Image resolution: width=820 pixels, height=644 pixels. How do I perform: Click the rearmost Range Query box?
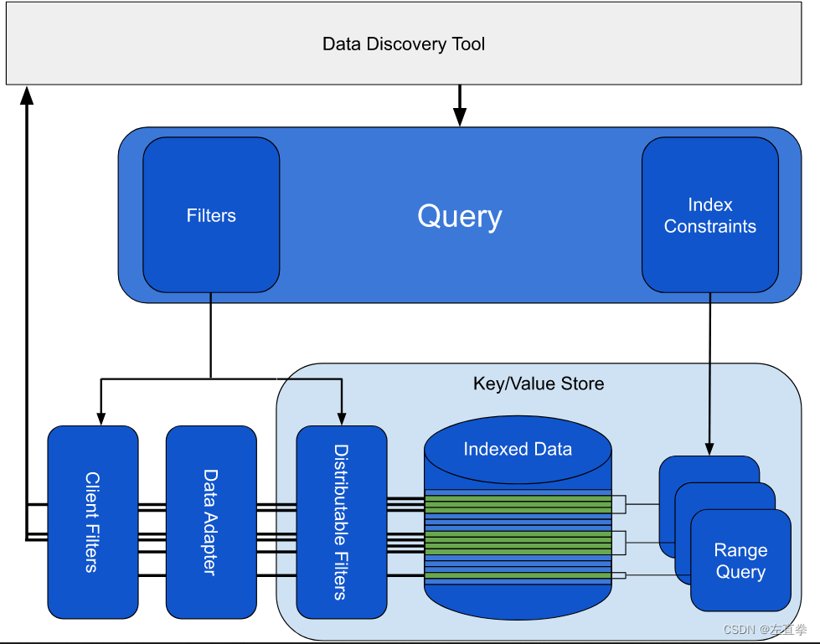pyautogui.click(x=709, y=469)
